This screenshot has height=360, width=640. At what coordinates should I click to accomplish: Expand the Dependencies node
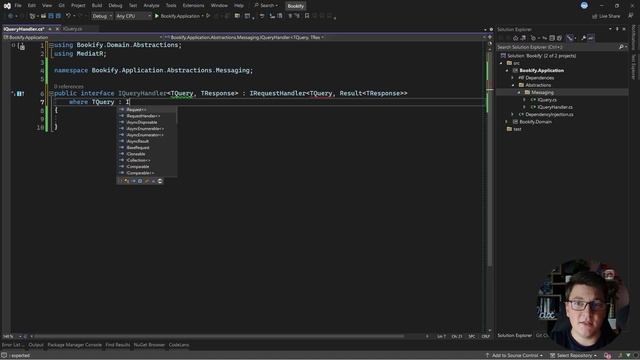[x=513, y=78]
